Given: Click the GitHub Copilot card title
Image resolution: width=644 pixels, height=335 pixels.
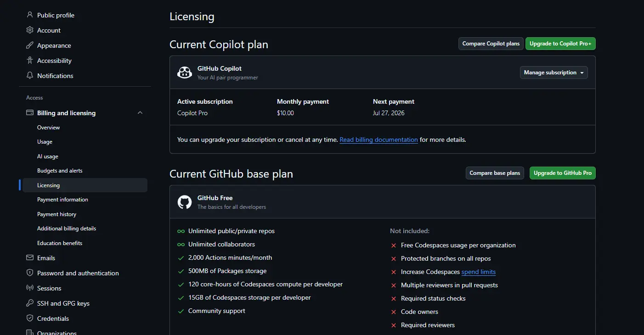Looking at the screenshot, I should tap(220, 68).
